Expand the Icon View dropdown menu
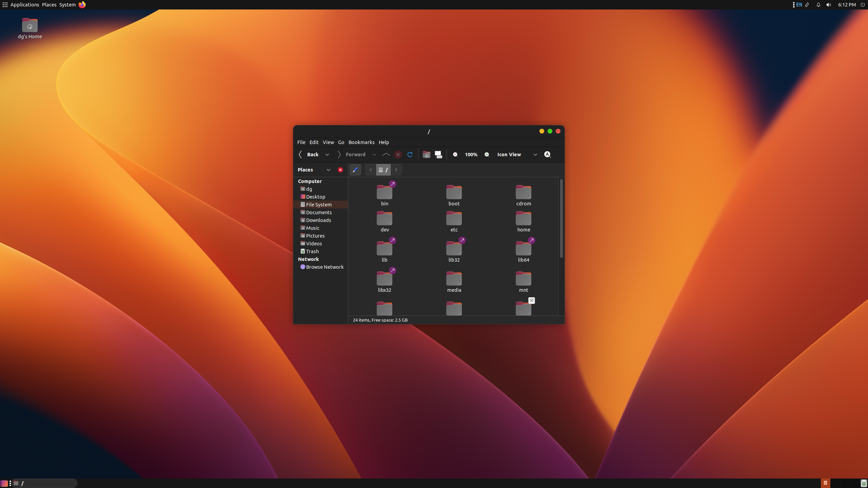This screenshot has height=488, width=868. [535, 154]
